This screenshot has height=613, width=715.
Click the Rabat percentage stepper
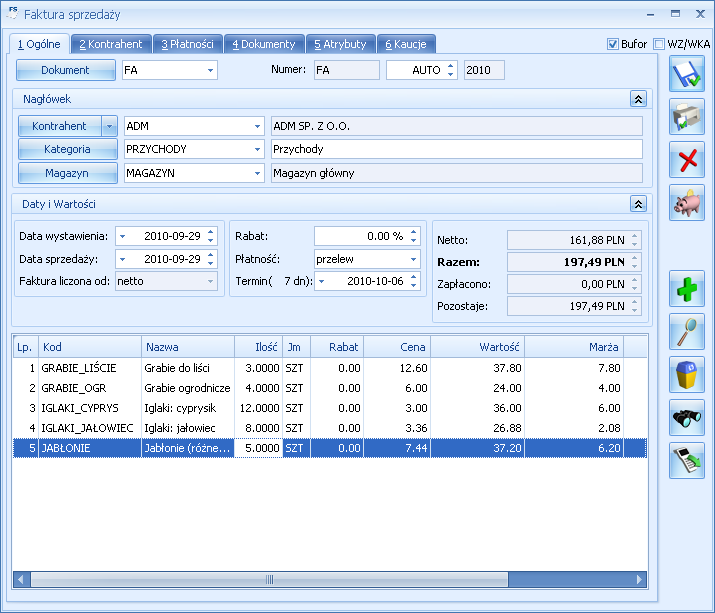pos(414,236)
